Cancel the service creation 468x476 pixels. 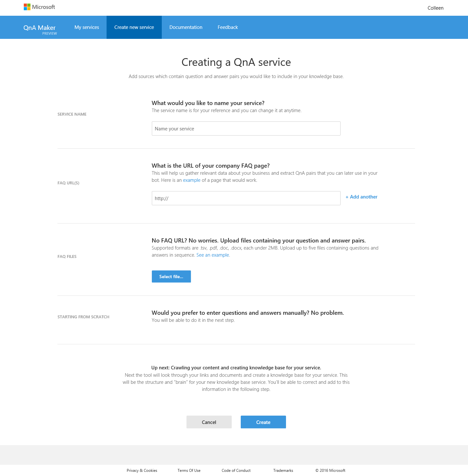click(209, 422)
